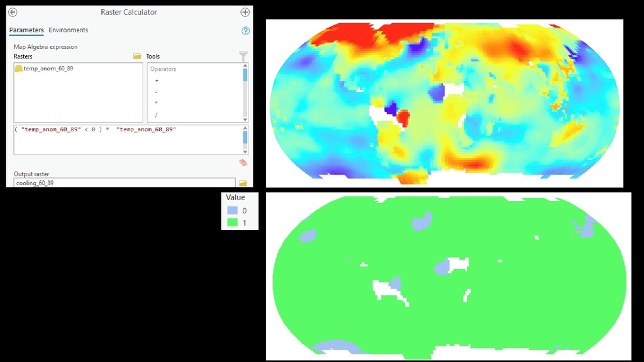
Task: Click the blue legend swatch for value 0
Action: click(233, 211)
